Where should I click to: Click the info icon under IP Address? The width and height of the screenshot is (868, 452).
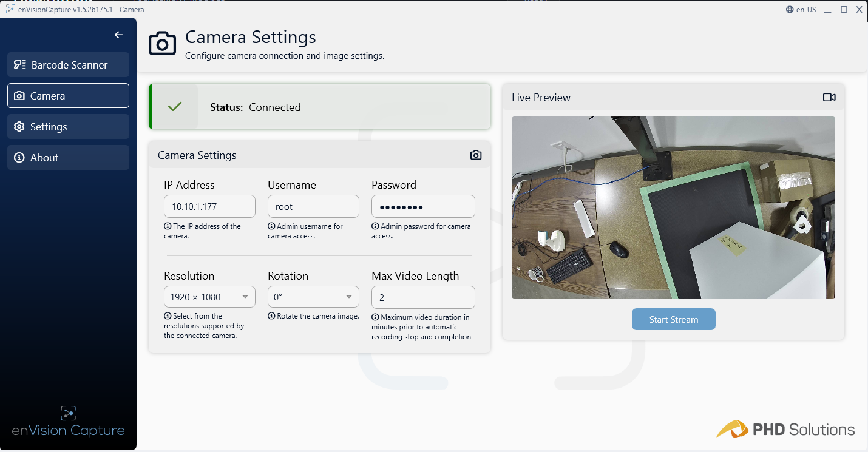(x=168, y=226)
